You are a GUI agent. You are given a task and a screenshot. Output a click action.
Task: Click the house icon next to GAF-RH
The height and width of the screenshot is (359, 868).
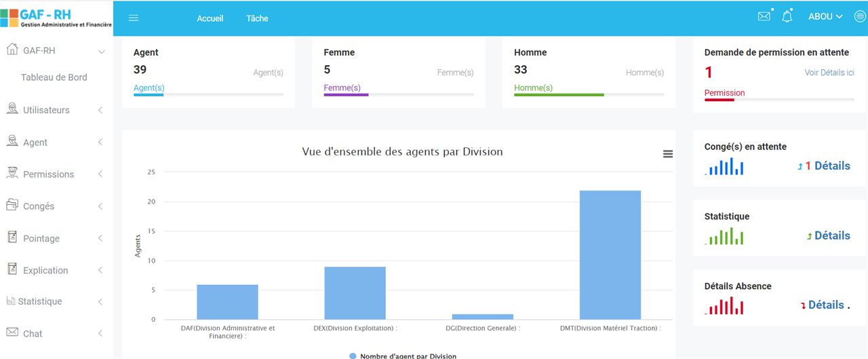click(12, 50)
